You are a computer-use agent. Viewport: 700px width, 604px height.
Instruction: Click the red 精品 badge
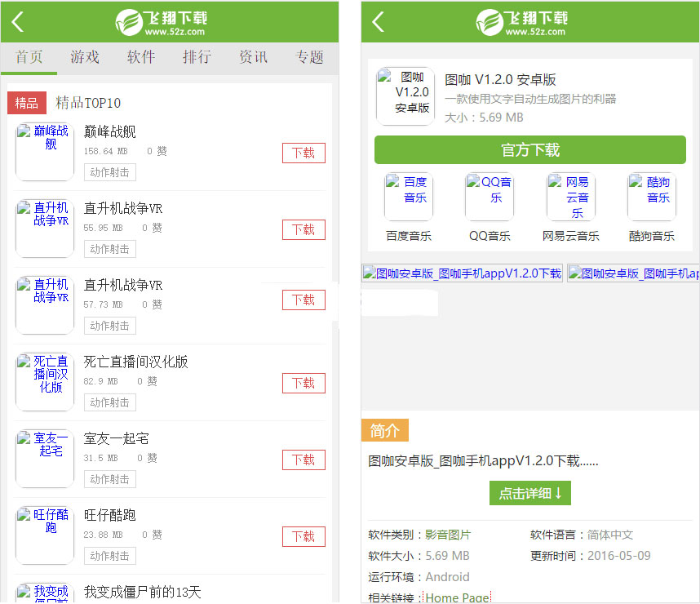(x=27, y=103)
